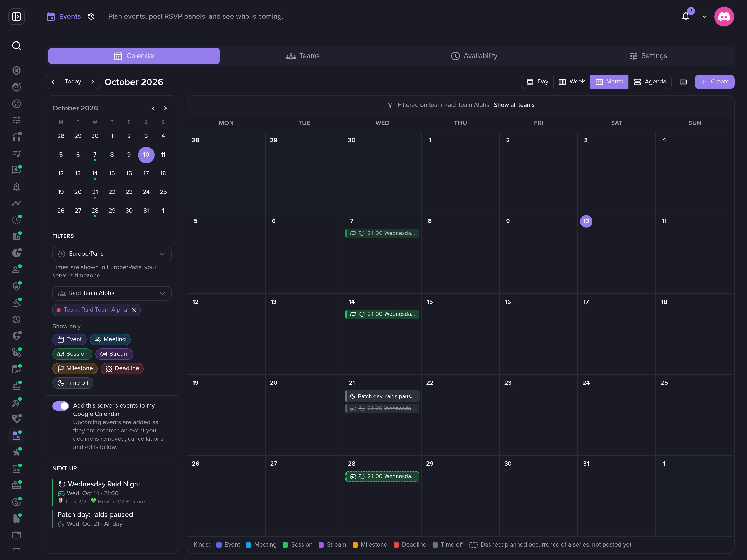
Task: Switch to Week view
Action: click(572, 82)
